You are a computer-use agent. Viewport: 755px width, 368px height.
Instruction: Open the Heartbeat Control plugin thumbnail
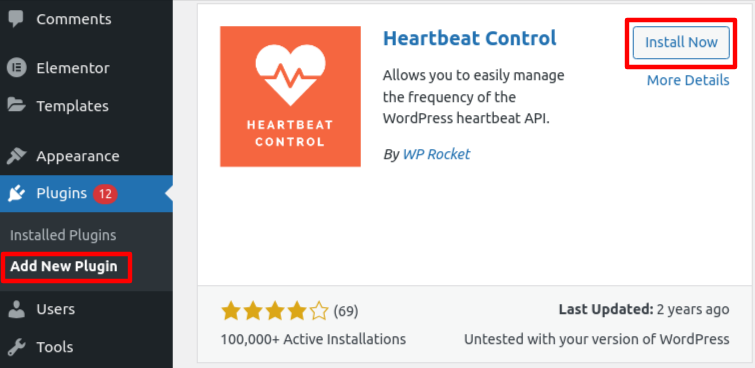[290, 96]
